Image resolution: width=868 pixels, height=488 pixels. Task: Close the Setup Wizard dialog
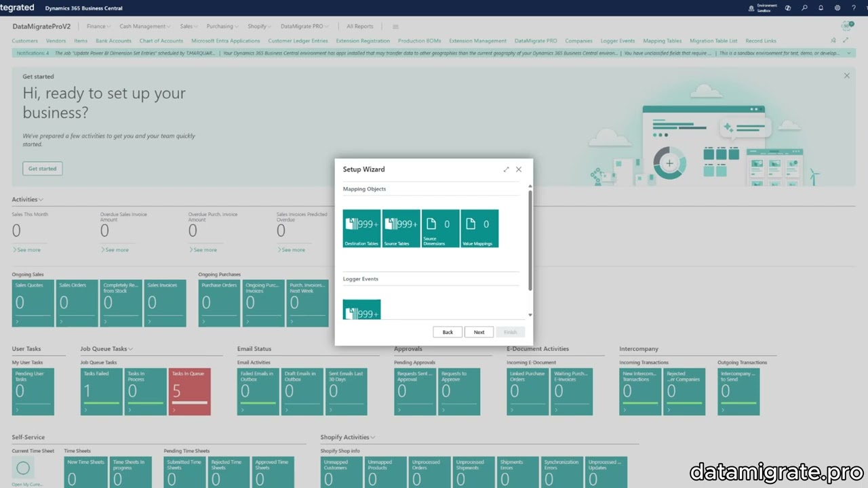519,169
